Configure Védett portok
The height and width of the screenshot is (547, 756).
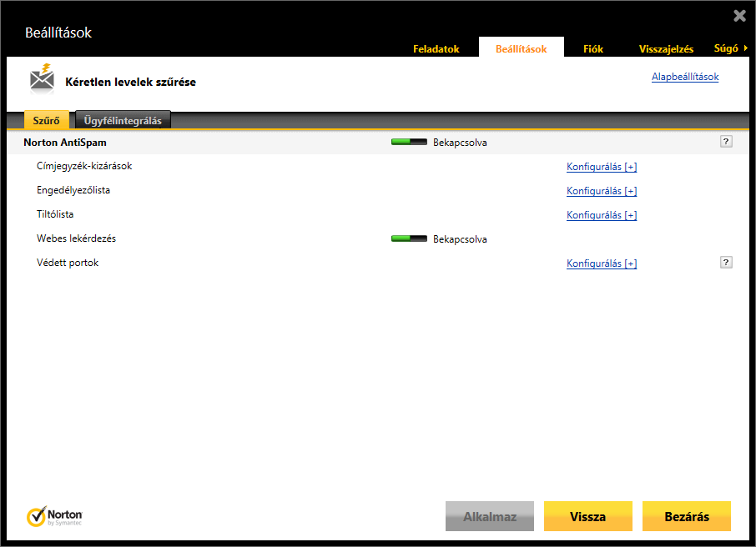point(602,263)
